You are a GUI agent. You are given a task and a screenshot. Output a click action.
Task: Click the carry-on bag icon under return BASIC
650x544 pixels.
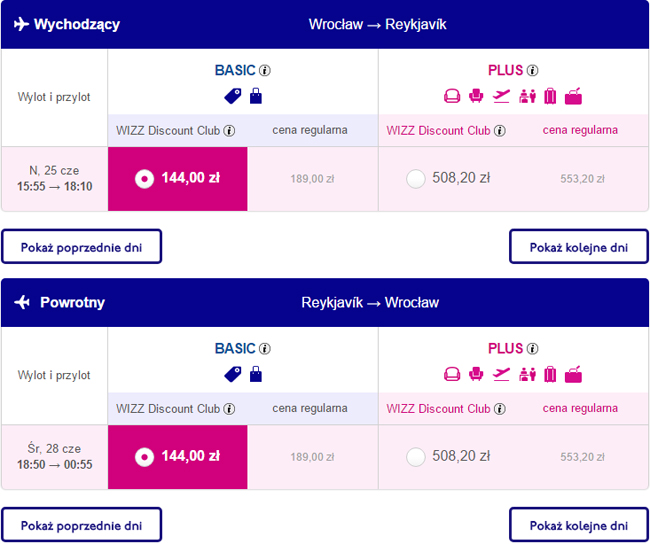(x=255, y=374)
